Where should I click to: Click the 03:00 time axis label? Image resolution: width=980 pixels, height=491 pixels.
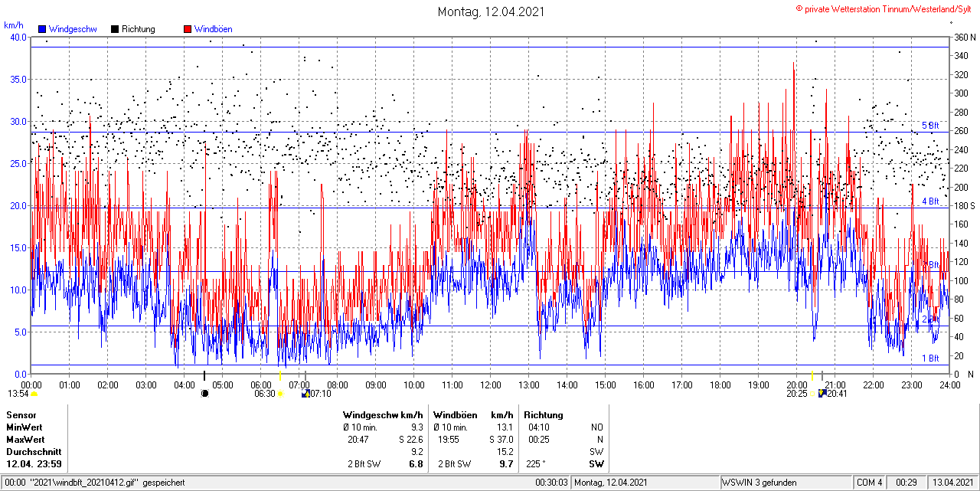[146, 385]
